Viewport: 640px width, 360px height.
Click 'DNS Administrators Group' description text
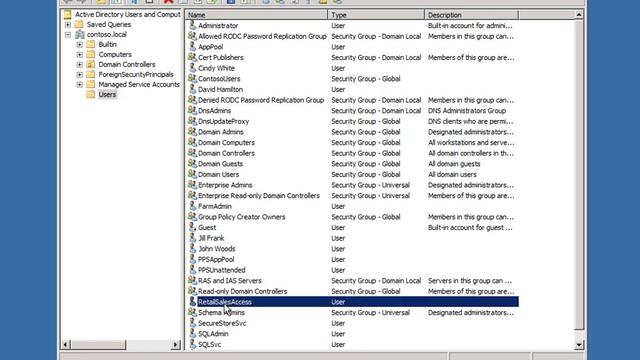coord(467,110)
